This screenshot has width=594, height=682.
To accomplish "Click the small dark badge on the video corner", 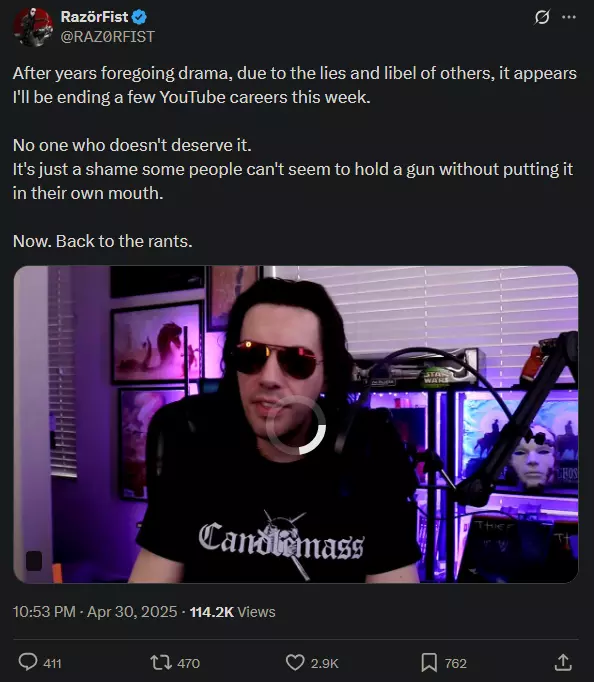I will pos(34,561).
